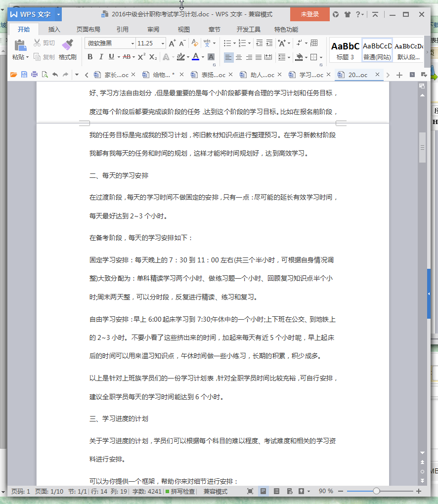Click 拼写检查 in status bar
This screenshot has height=504, width=438.
(180, 492)
